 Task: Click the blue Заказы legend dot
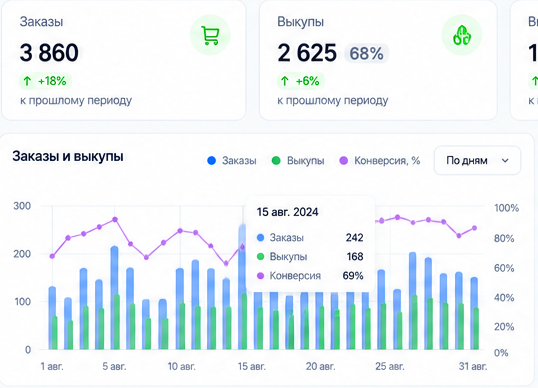tap(212, 161)
